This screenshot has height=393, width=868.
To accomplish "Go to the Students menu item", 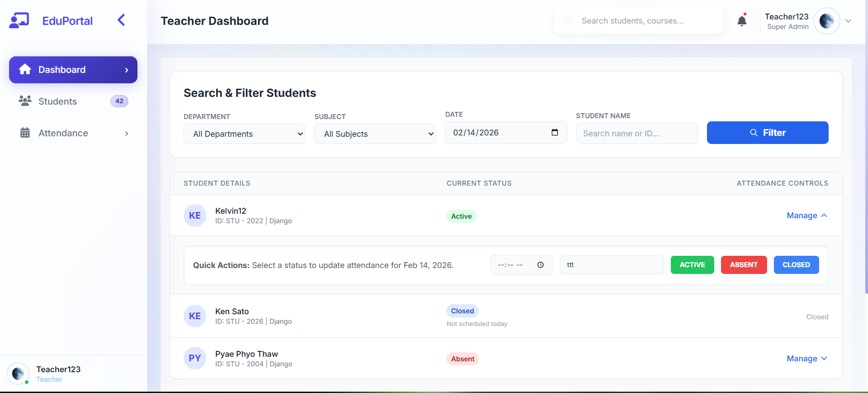I will [x=73, y=101].
